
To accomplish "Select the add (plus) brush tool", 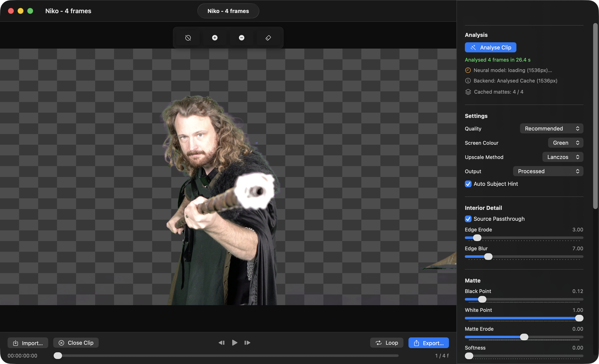I will coord(215,38).
